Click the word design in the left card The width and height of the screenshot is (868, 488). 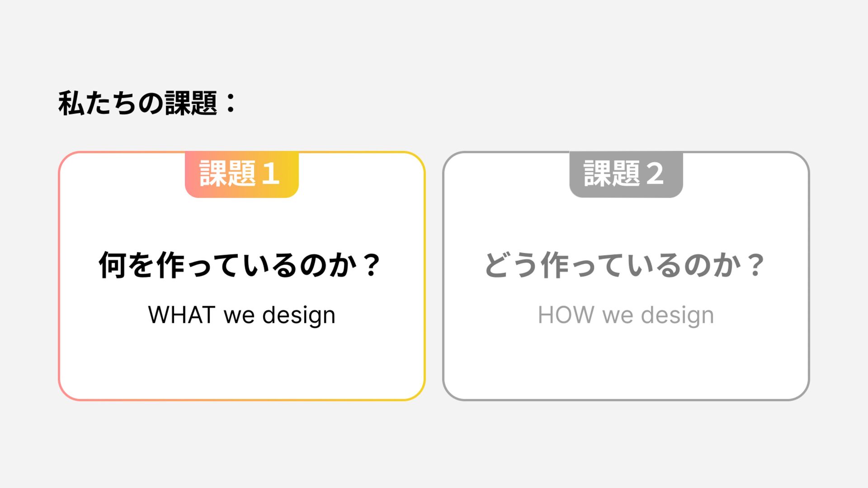click(299, 316)
